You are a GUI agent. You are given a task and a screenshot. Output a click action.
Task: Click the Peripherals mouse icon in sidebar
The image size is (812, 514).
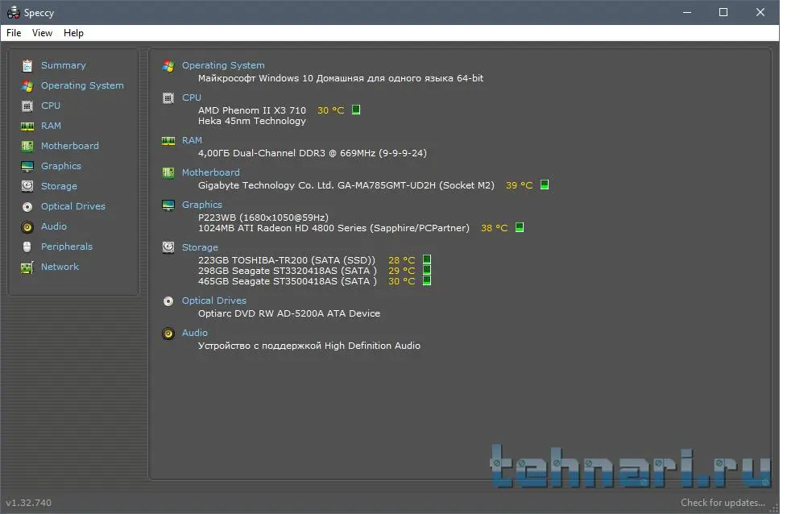[27, 247]
